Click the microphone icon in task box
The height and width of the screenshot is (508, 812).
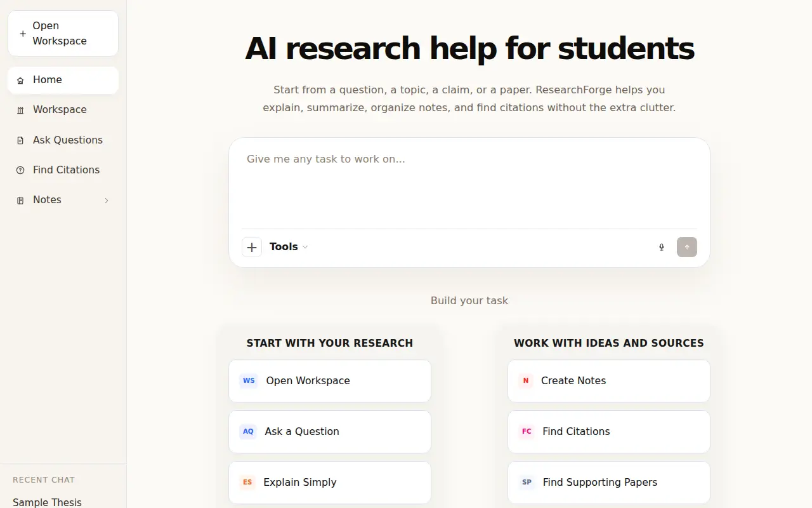[662, 247]
